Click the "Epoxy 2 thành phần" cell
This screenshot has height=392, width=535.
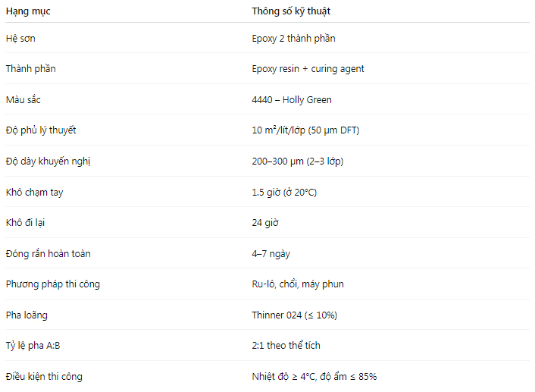point(293,38)
